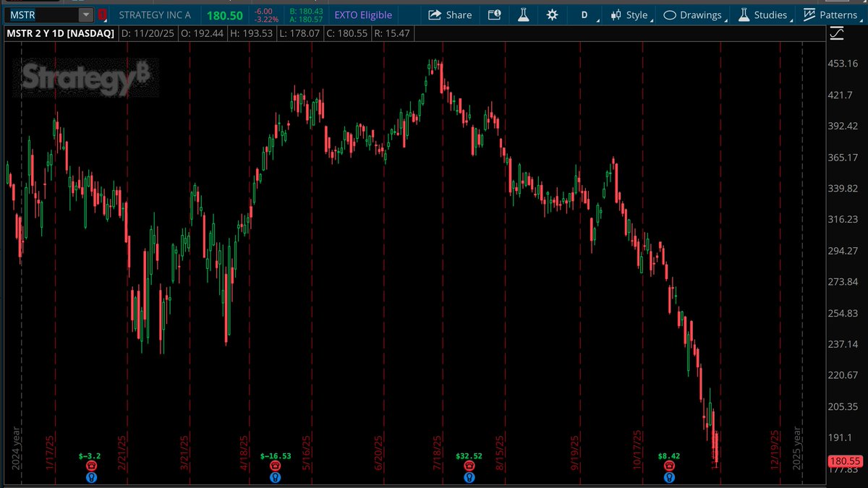The width and height of the screenshot is (868, 488).
Task: Click the blue bulb icon under $-16.53
Action: 276,477
